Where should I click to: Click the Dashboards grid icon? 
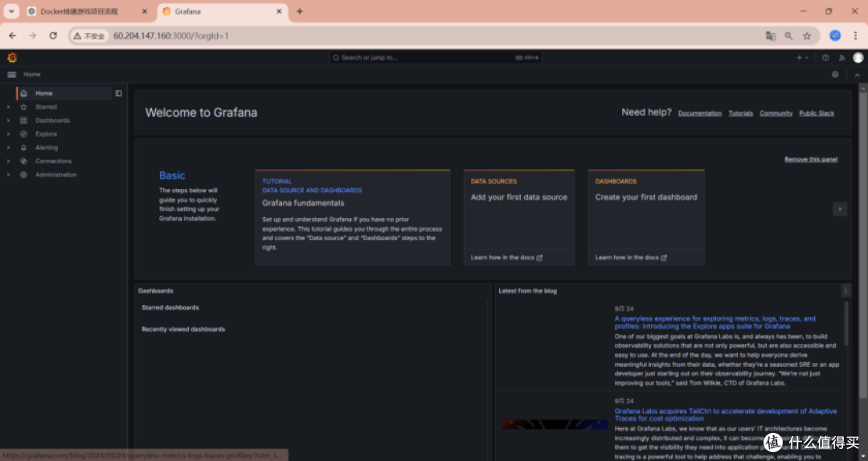click(24, 120)
